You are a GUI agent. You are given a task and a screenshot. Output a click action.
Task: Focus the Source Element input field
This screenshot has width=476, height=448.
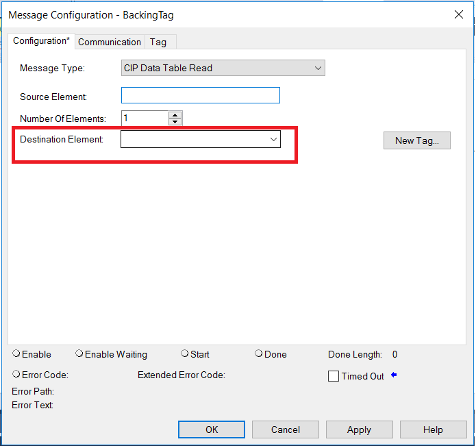click(201, 95)
